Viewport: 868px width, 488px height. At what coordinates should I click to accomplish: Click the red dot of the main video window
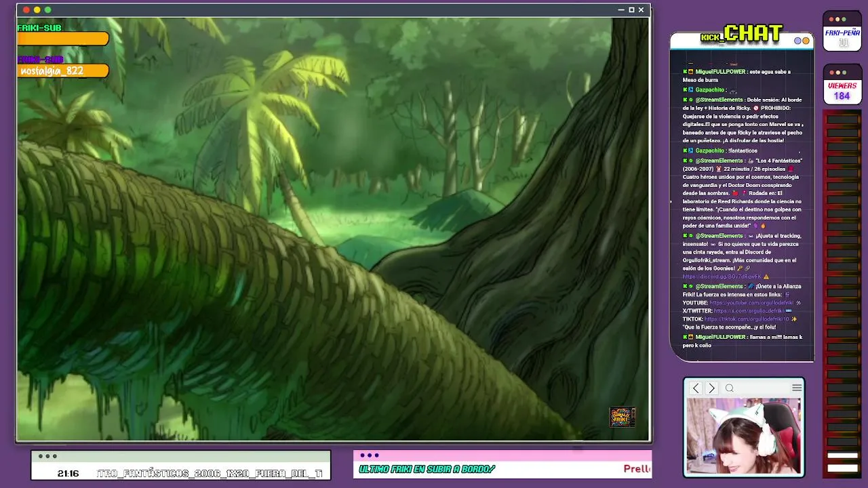tap(26, 10)
